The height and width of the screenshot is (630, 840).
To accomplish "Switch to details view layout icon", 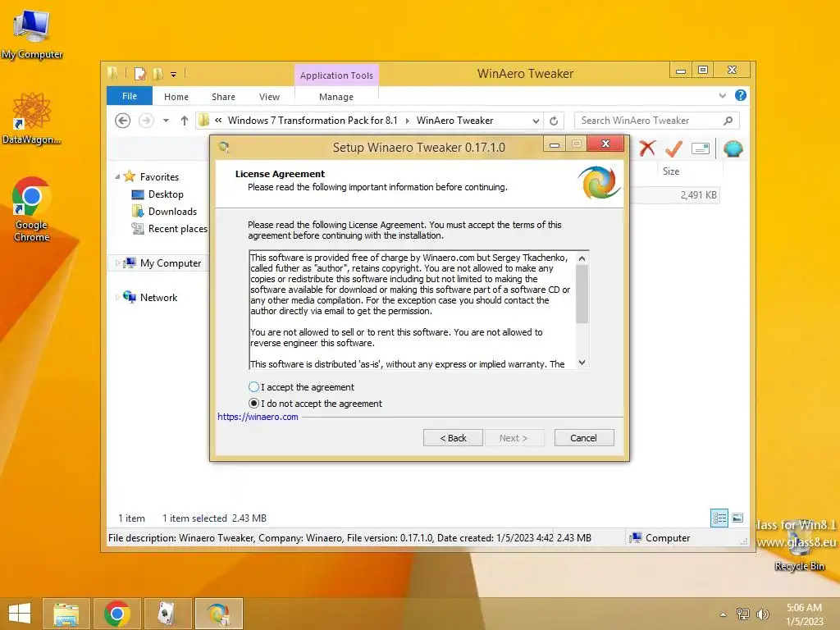I will click(719, 518).
